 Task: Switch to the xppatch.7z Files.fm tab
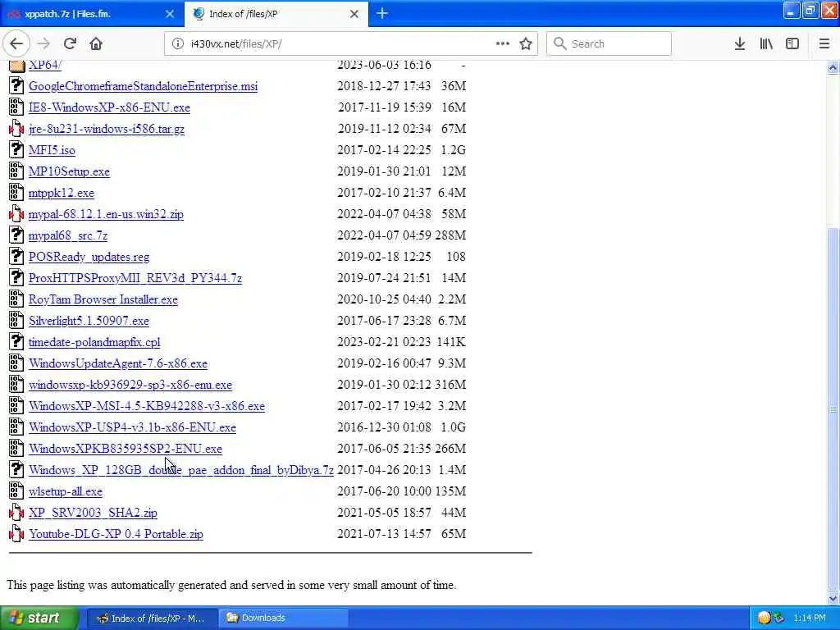pyautogui.click(x=91, y=14)
